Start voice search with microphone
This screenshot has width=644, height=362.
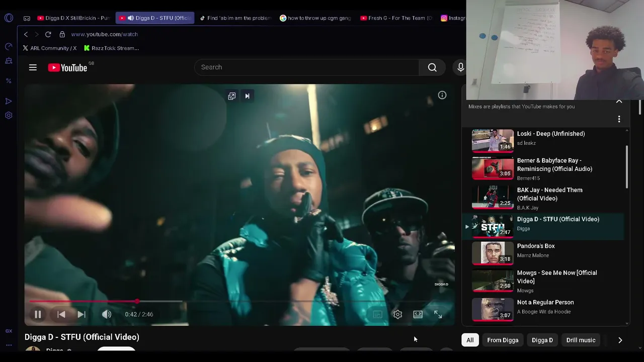460,67
